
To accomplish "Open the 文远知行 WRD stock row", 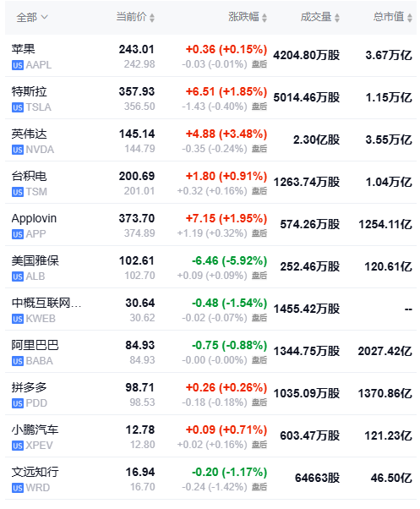I will [x=210, y=479].
